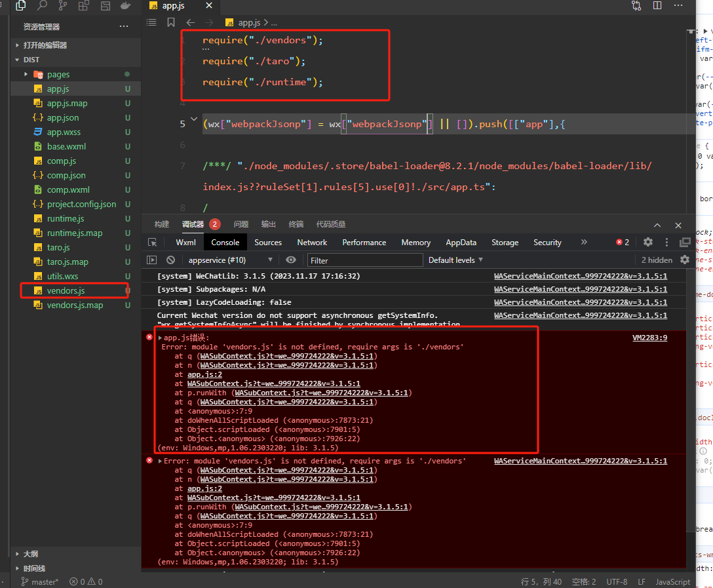Screen dimensions: 713x588
Task: Toggle the console sidebar panel icon
Action: [152, 260]
